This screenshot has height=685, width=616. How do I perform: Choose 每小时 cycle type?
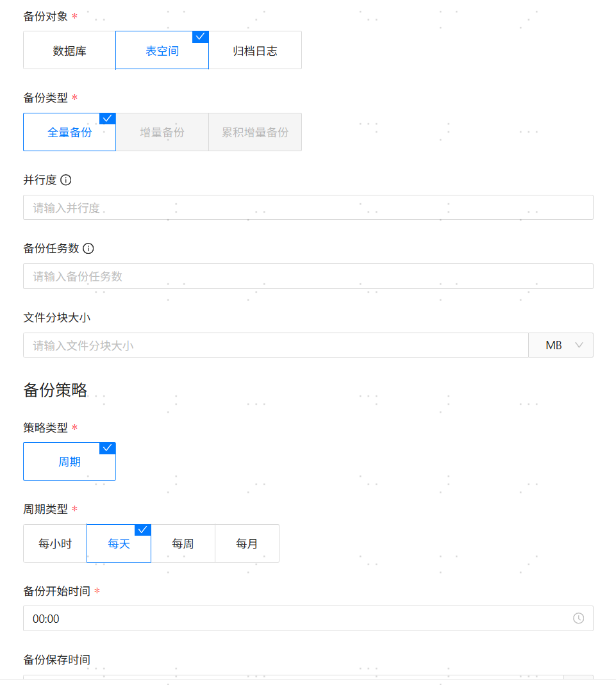click(55, 543)
